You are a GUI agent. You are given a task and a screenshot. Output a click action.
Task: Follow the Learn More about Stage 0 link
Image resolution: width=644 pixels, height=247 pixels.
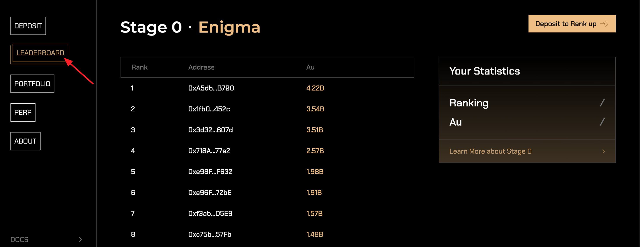[490, 151]
